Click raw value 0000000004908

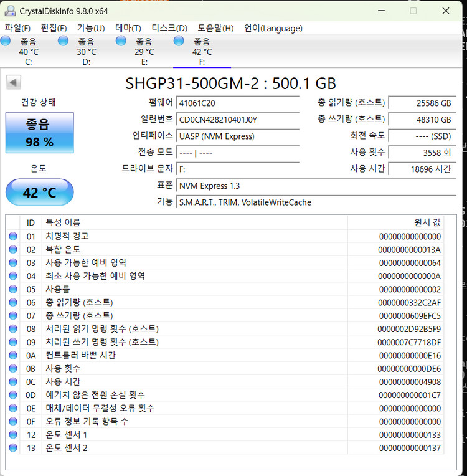[410, 382]
